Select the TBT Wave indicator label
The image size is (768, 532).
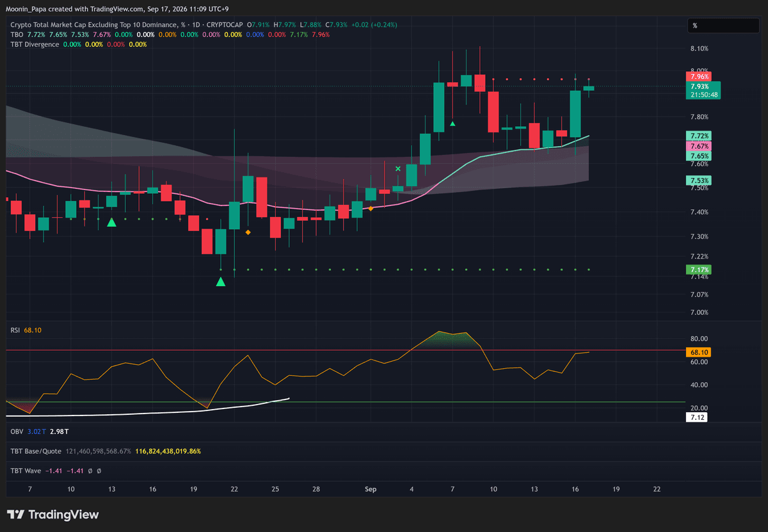tap(26, 471)
